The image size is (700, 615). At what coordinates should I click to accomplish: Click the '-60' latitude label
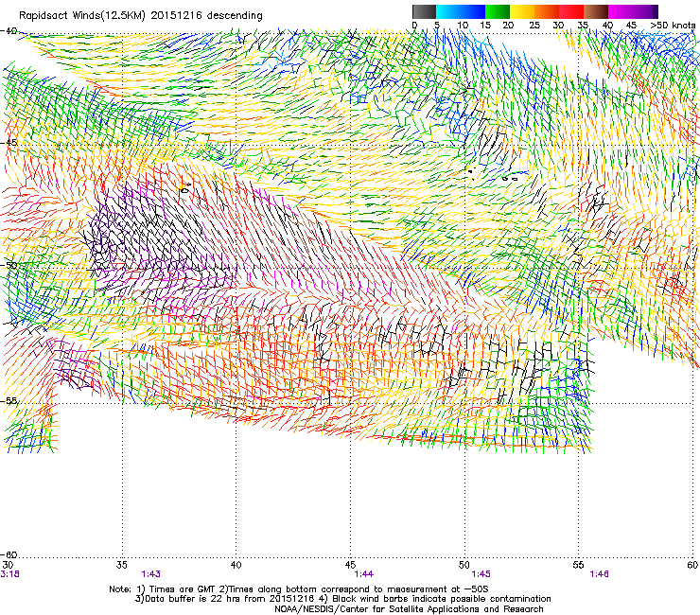click(9, 555)
